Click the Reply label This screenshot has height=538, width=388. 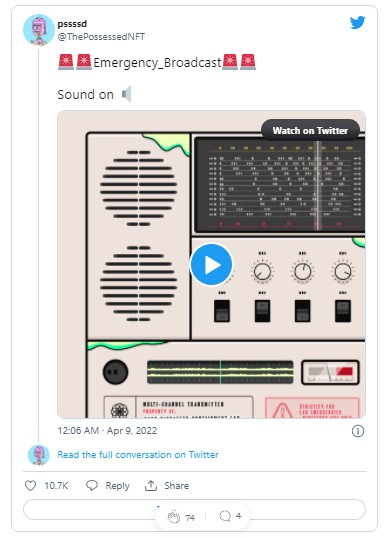pos(117,486)
